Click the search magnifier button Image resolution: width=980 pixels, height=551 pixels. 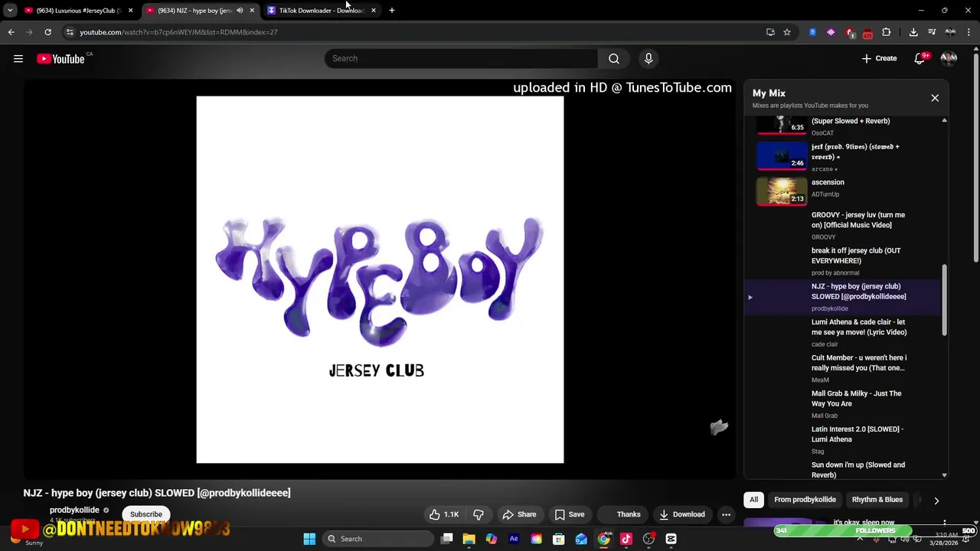[614, 59]
